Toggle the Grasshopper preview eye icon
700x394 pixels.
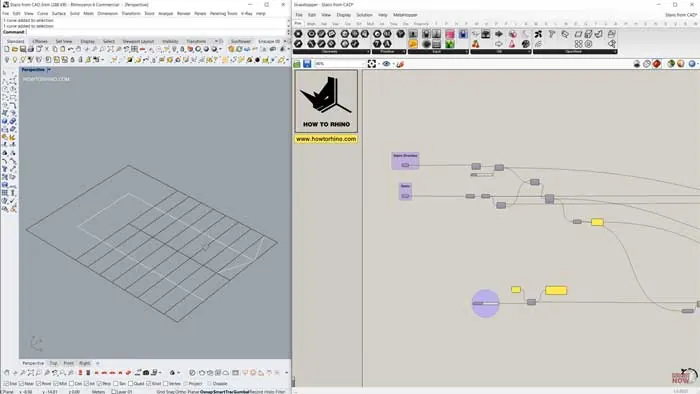tap(386, 64)
